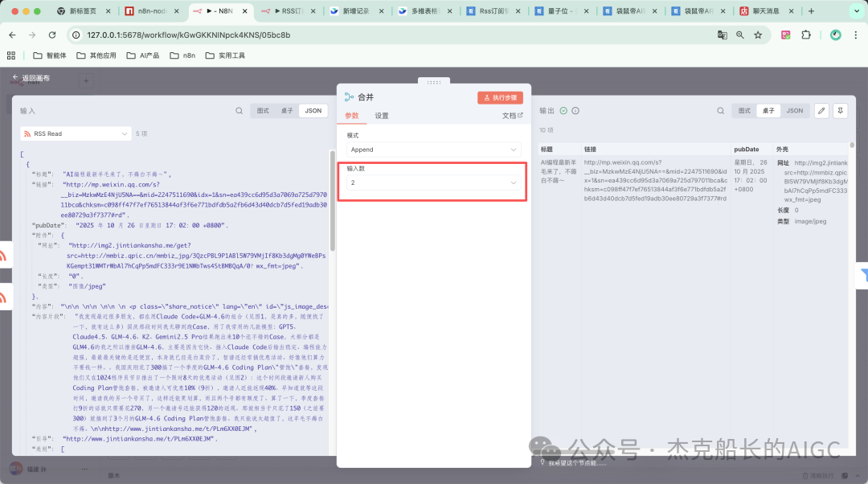This screenshot has width=868, height=484.
Task: Click the image/jpeg value in output table
Action: point(810,222)
